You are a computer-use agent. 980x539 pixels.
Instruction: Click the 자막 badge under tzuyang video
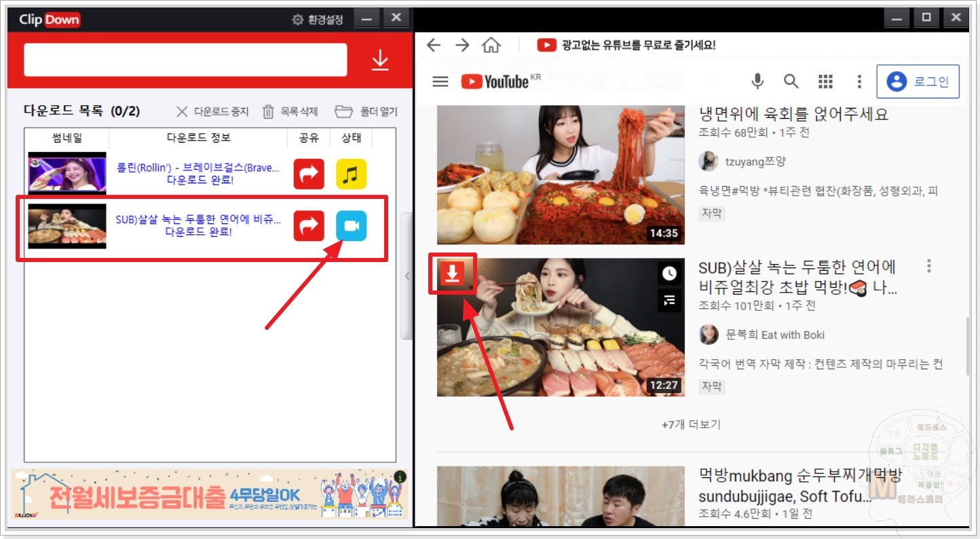tap(712, 214)
